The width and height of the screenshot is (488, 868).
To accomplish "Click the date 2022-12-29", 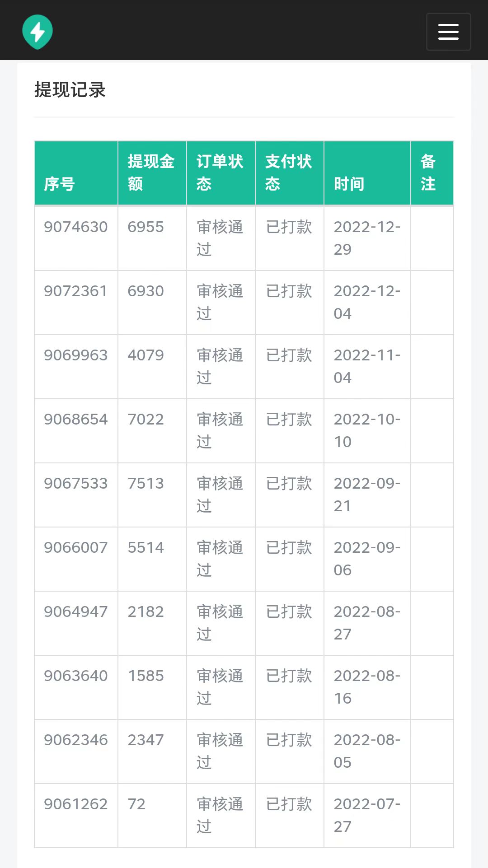I will point(366,238).
